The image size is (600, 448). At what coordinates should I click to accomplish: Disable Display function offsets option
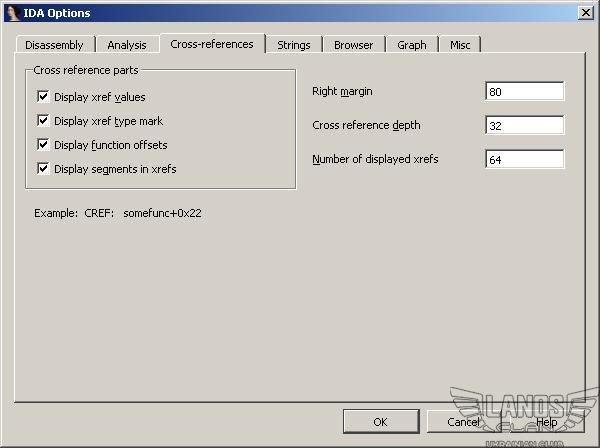43,145
